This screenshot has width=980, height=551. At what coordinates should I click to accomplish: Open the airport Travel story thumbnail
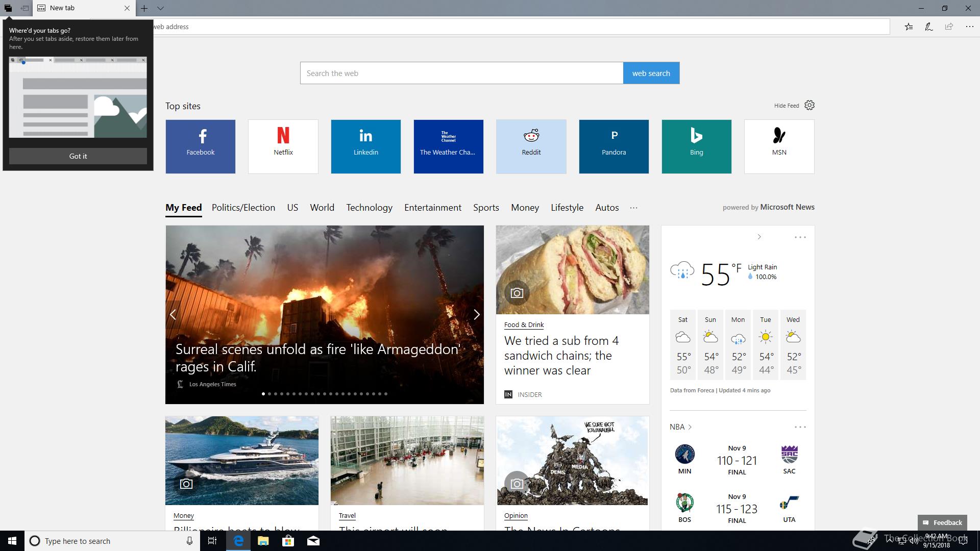tap(407, 461)
